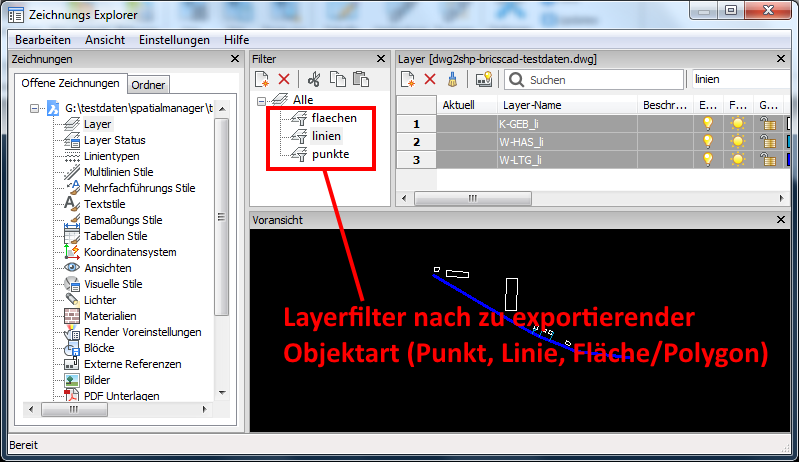This screenshot has width=799, height=462.
Task: Open Bearbeiten menu
Action: (x=43, y=40)
